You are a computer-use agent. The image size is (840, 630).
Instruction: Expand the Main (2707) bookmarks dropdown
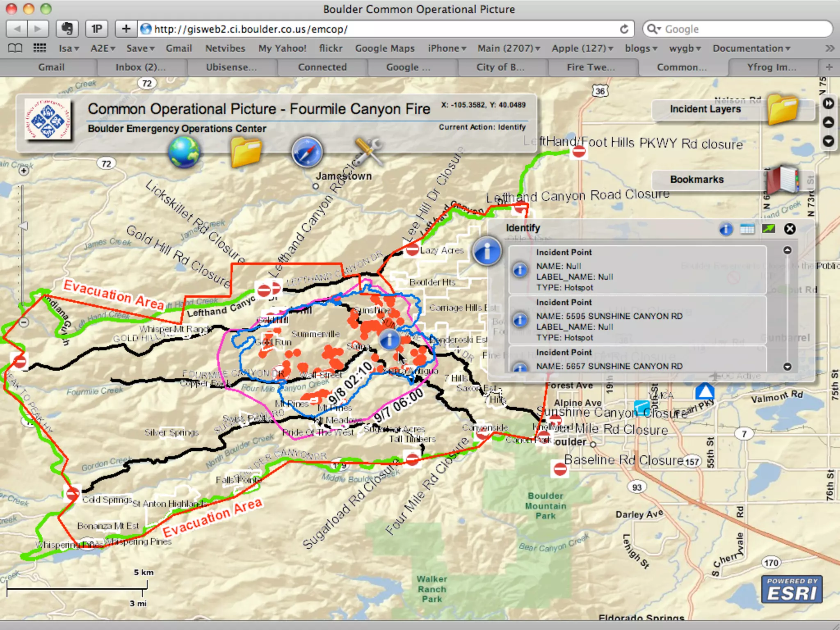coord(509,48)
